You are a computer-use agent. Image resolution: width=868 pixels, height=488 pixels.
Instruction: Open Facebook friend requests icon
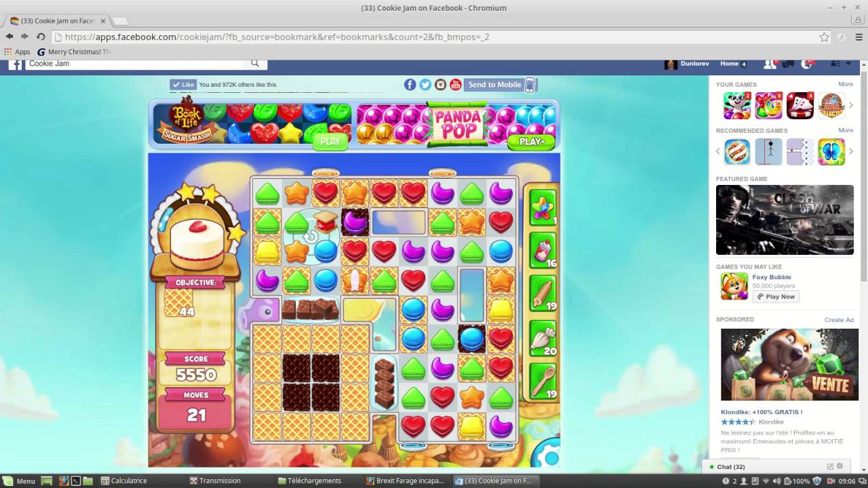770,64
